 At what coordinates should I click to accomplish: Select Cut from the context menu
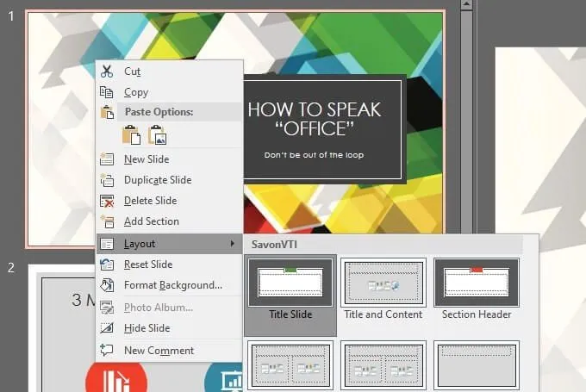(x=169, y=71)
